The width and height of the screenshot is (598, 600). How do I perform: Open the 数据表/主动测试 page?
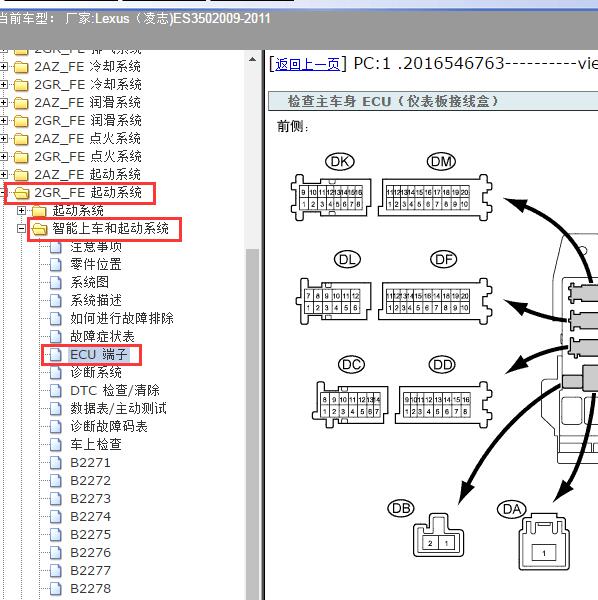118,409
